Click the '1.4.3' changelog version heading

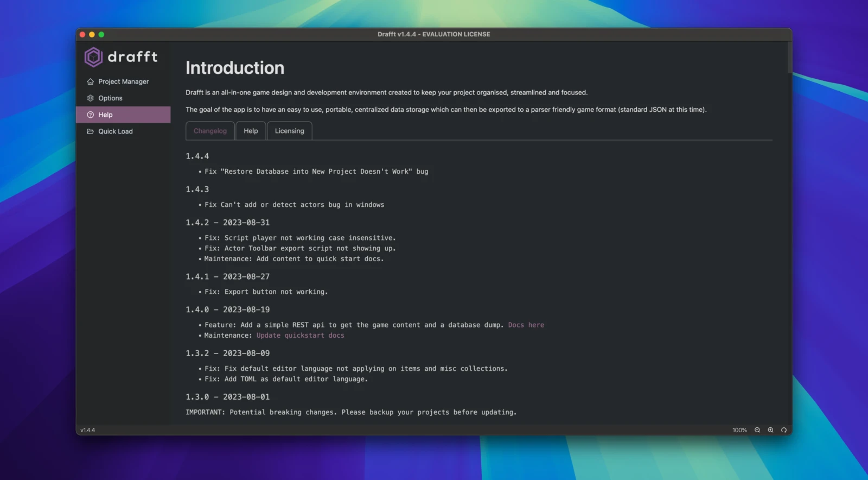click(x=197, y=190)
